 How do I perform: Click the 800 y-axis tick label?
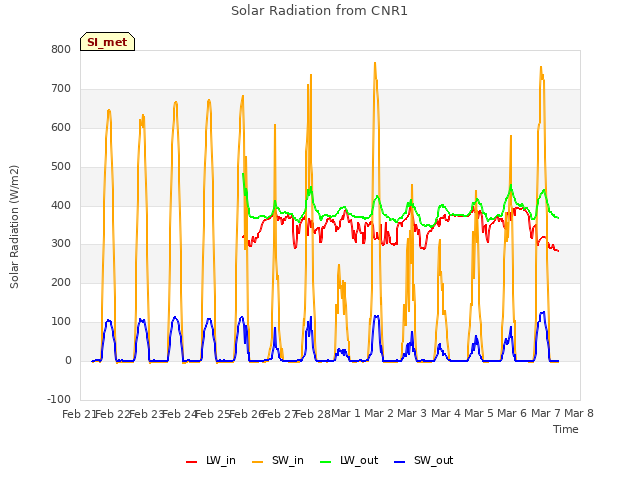[x=61, y=50]
